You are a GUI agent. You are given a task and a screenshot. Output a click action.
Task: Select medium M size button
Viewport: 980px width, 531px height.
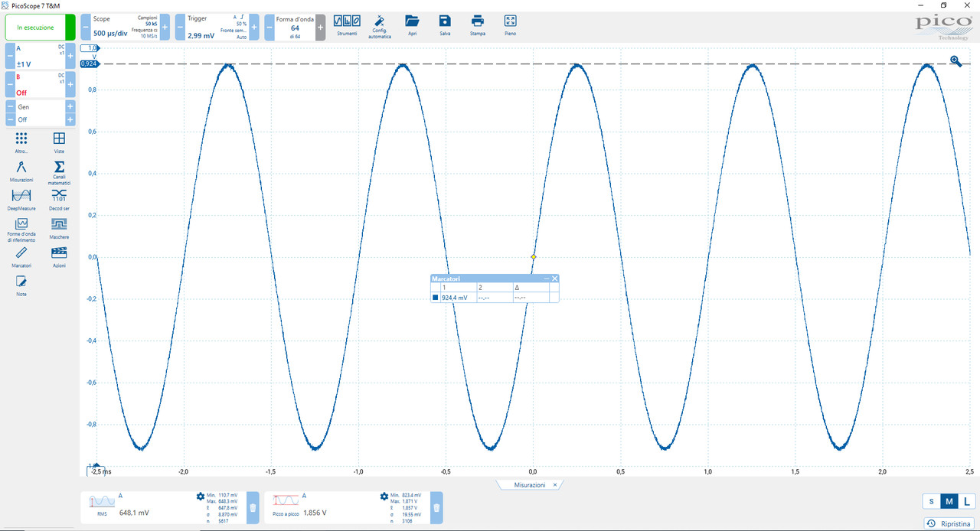[949, 501]
